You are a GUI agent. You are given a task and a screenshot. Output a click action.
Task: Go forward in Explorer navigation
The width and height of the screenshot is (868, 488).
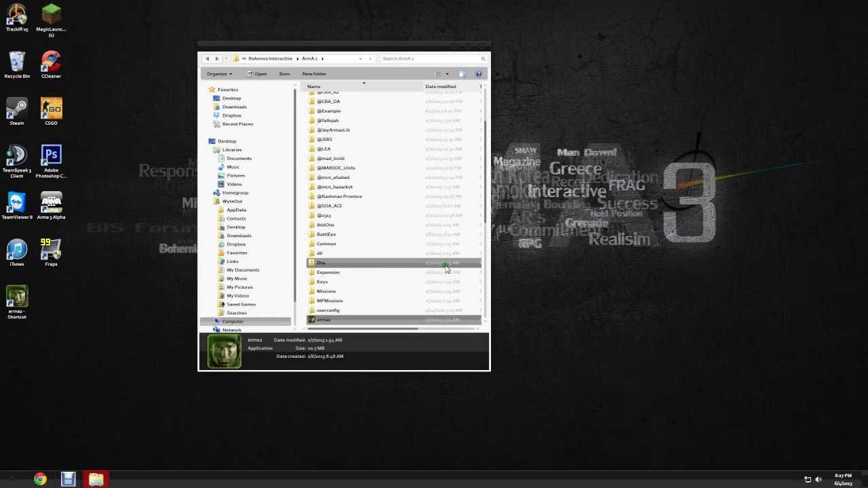[217, 58]
